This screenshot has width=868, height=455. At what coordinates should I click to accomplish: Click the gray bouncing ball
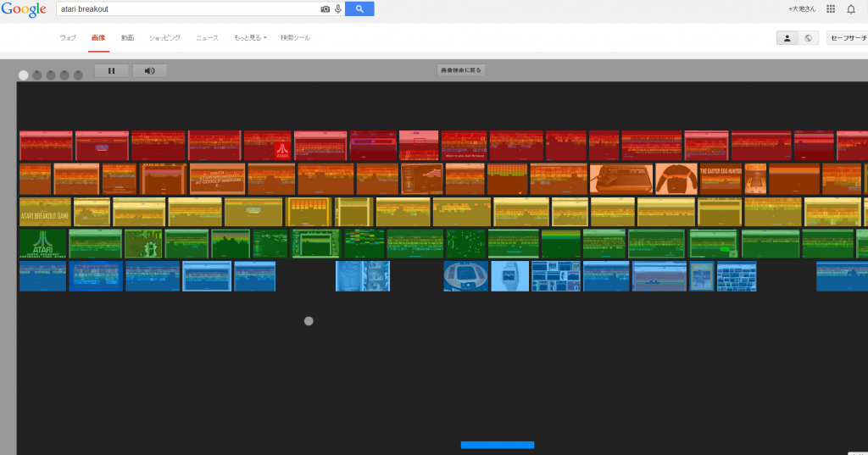309,321
